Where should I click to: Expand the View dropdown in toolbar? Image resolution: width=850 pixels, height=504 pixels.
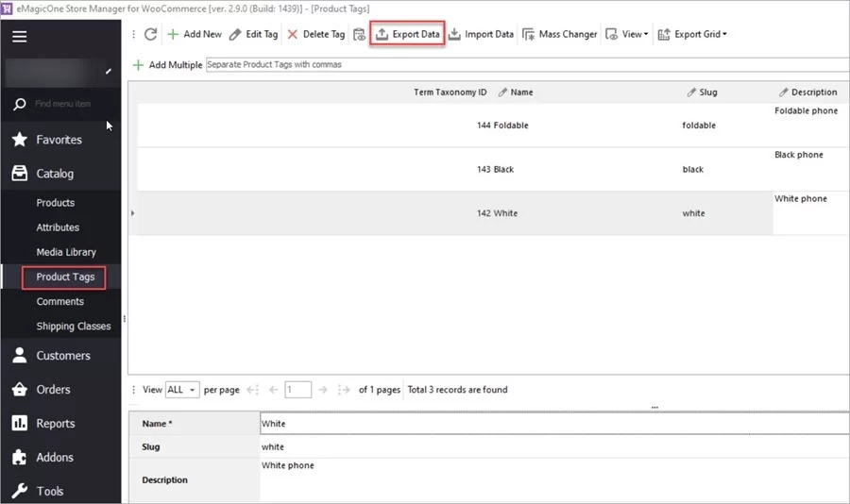point(628,34)
